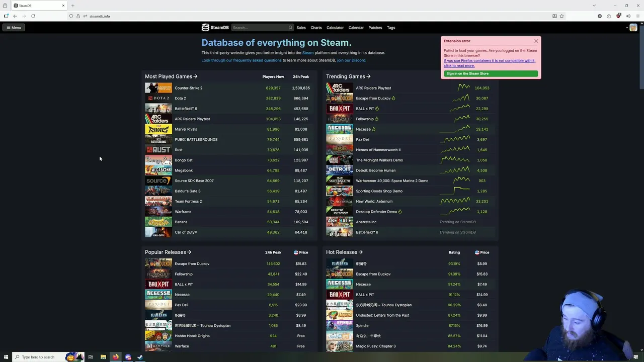Click the Pax Dei trend sparkline
This screenshot has width=644, height=362.
[454, 139]
